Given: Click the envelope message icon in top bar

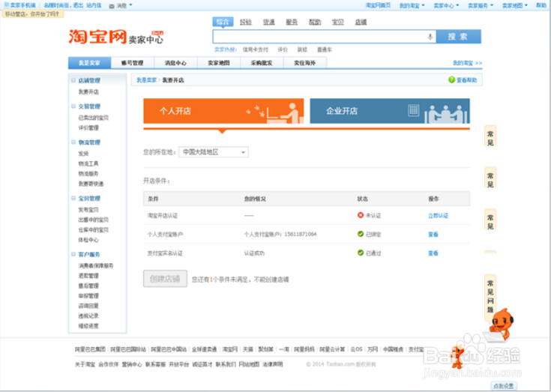Looking at the screenshot, I should [x=112, y=5].
